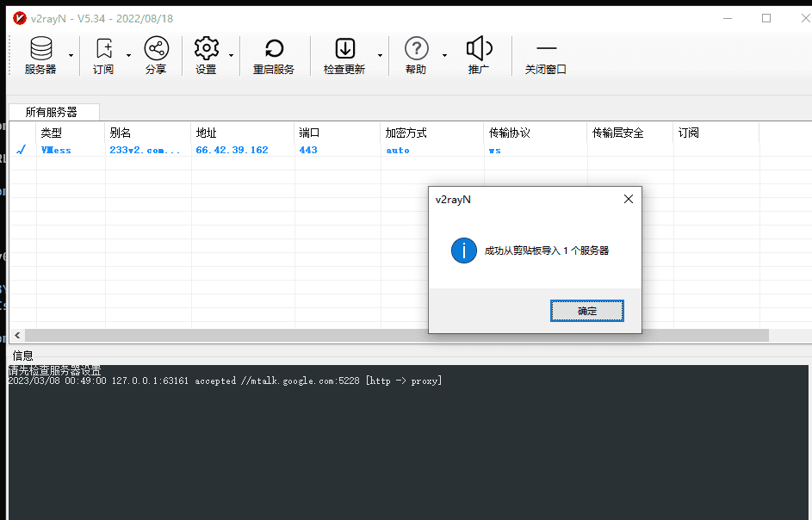
Task: Expand the 服务器 dropdown arrow
Action: pyautogui.click(x=71, y=55)
